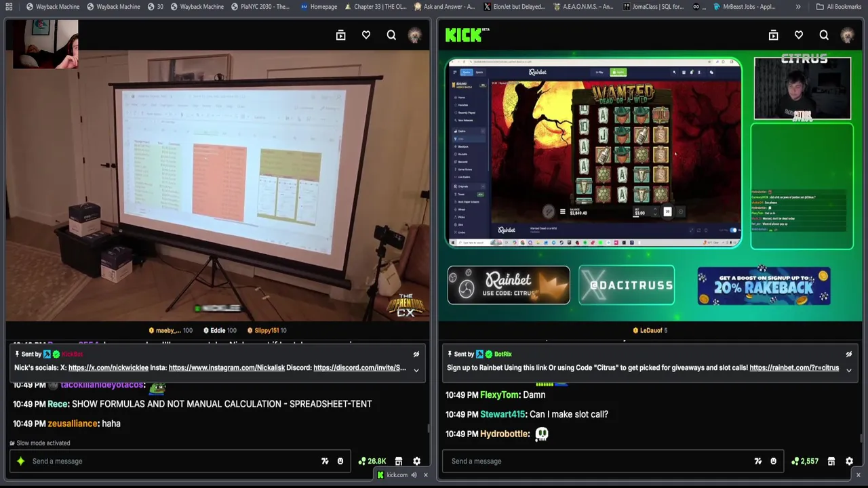Select top gifter LeDauof in right chat
This screenshot has height=488, width=868.
point(650,330)
